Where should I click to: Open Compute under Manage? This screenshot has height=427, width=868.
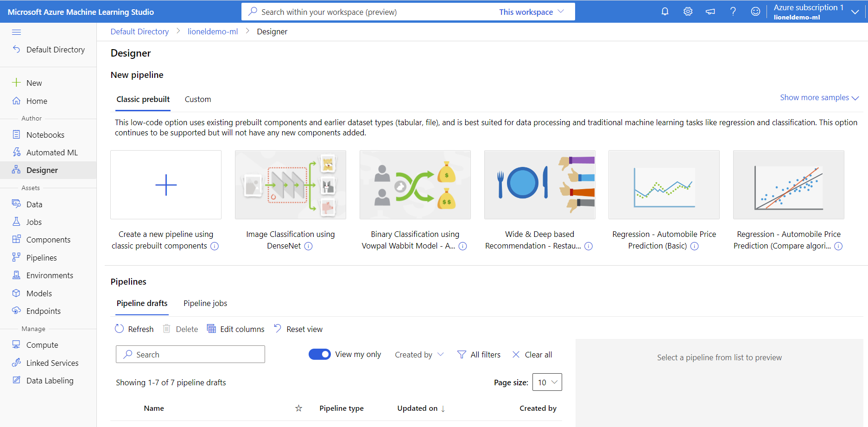tap(42, 344)
